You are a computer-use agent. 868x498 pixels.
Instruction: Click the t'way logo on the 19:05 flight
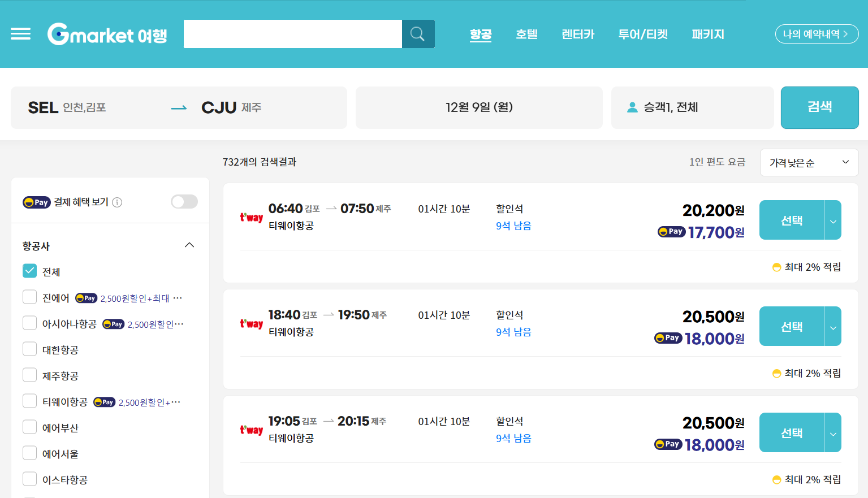[252, 430]
